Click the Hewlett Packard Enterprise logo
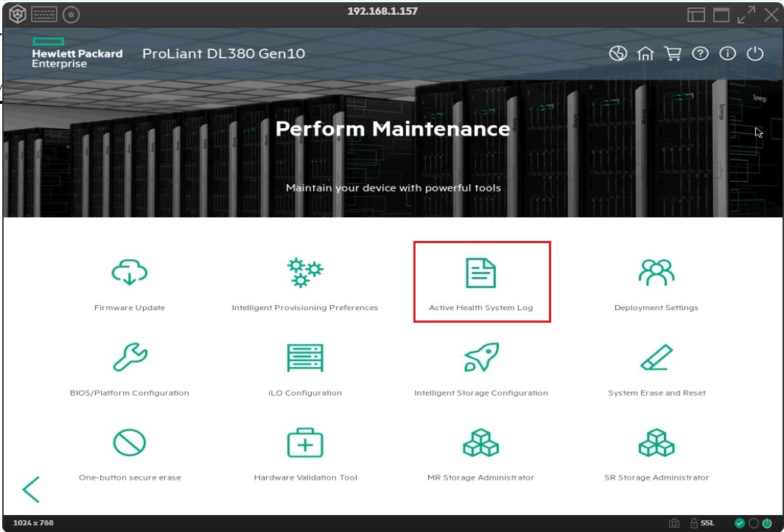The image size is (784, 532). pyautogui.click(x=77, y=52)
